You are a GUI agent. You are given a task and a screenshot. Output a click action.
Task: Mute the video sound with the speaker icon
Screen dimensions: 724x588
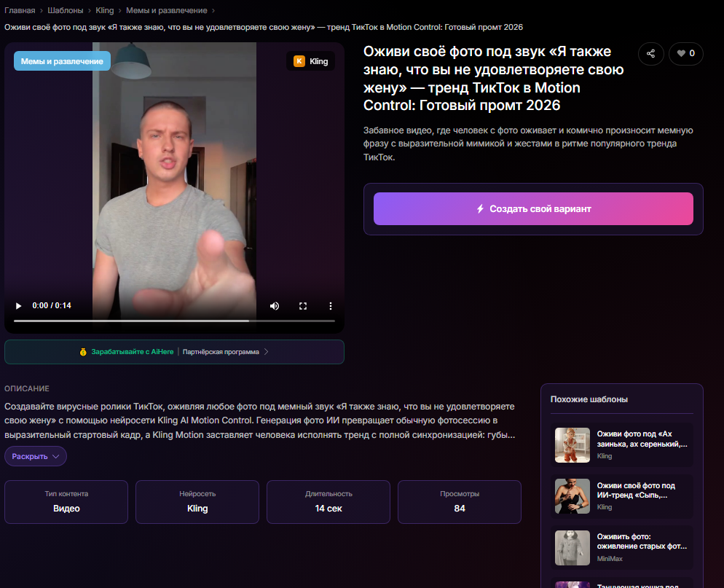point(275,306)
